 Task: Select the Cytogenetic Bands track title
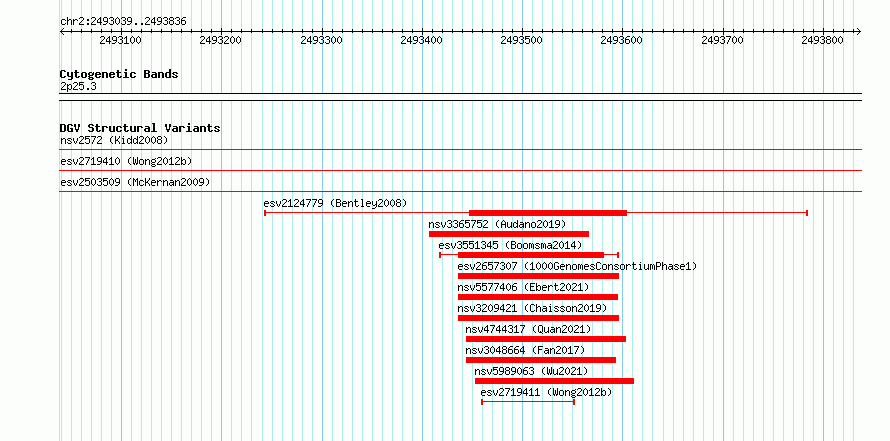click(119, 74)
